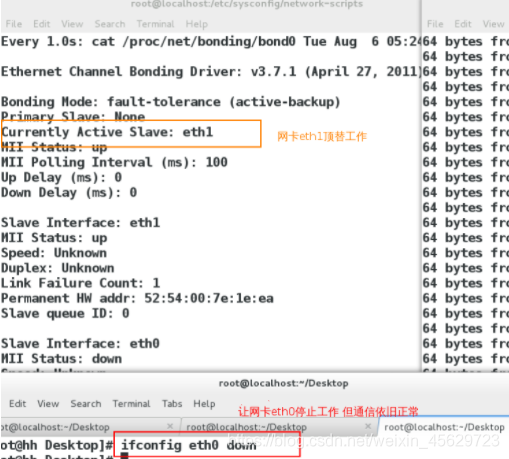
Task: Click 'MII Polling Interval (ms): 100' line
Action: 114,162
